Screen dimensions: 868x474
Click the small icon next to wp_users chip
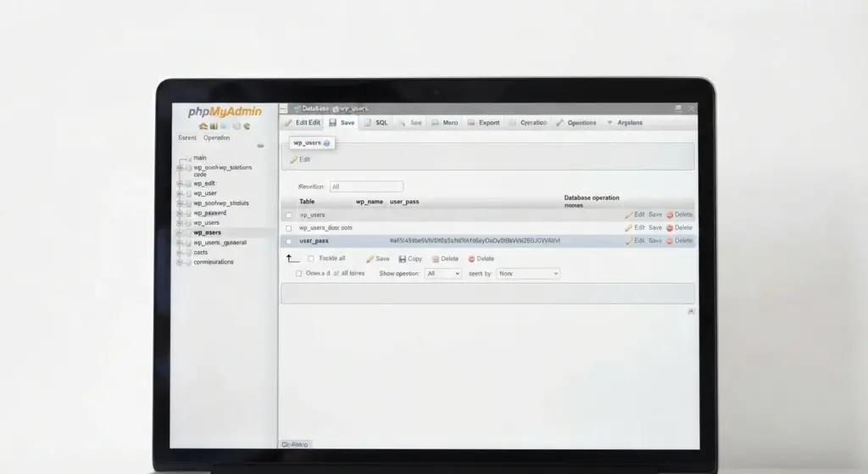point(326,143)
